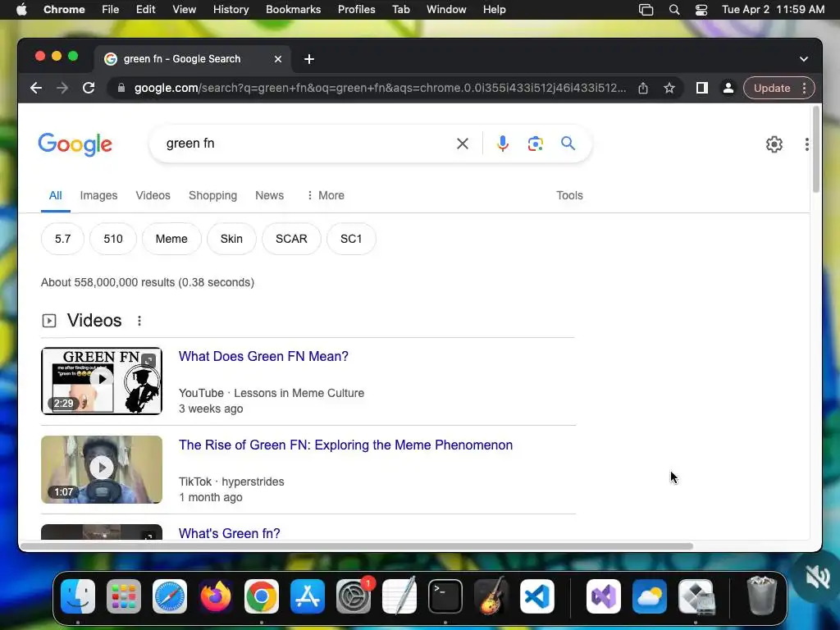Open the Apple menu
Screen dimensions: 840x630
pos(21,10)
